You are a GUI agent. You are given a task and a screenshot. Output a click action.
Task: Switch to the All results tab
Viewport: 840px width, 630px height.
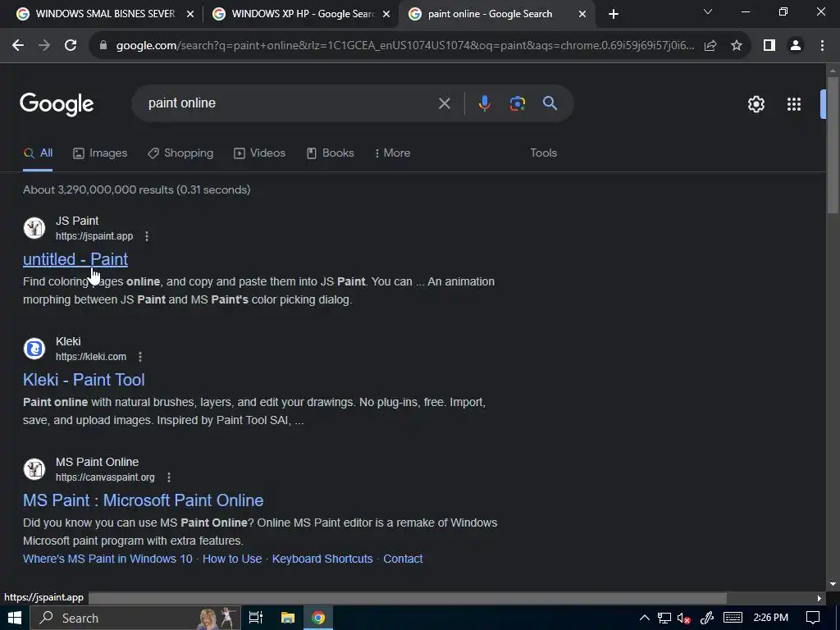point(38,153)
